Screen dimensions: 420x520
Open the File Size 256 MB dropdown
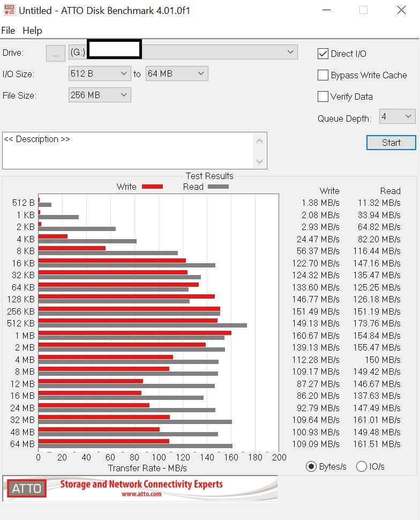click(x=100, y=95)
